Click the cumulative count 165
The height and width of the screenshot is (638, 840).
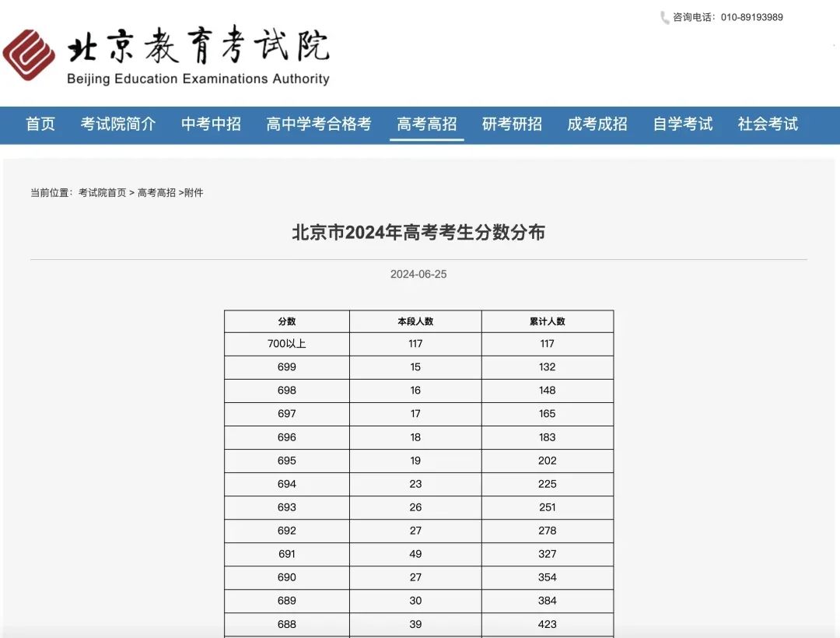547,414
